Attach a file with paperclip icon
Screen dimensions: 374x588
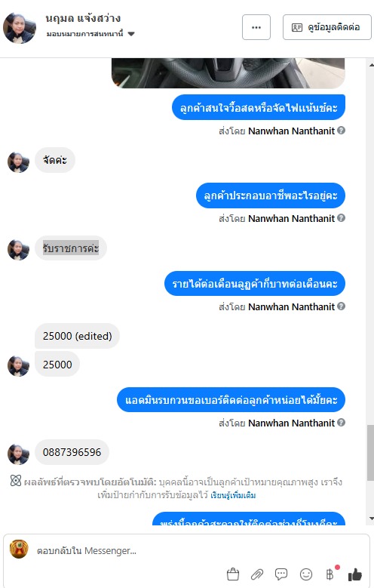[x=257, y=574]
